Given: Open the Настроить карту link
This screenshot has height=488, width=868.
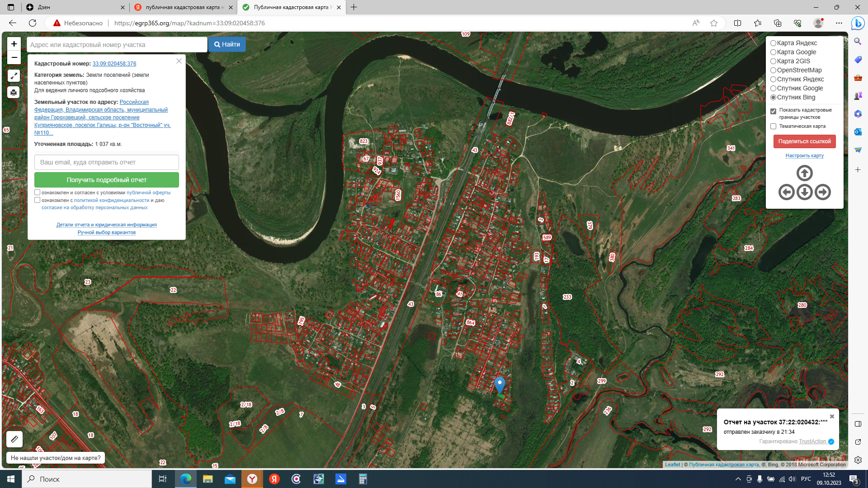Looking at the screenshot, I should [804, 155].
